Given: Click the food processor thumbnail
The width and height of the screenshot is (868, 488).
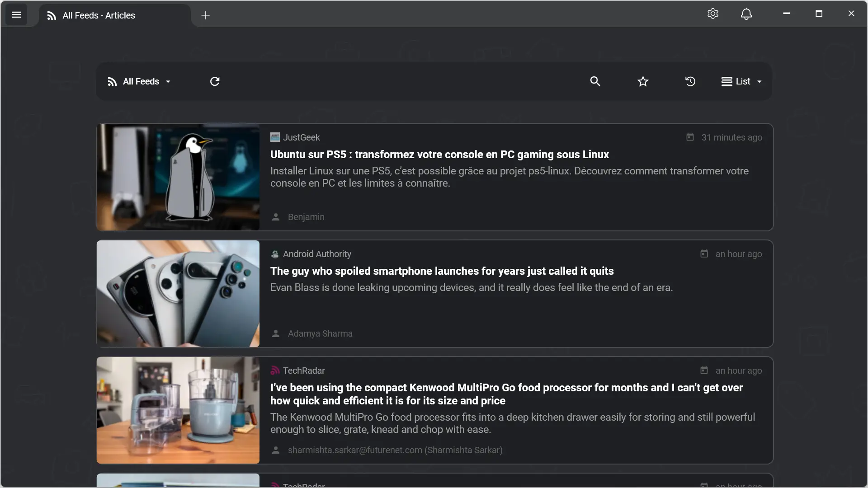Looking at the screenshot, I should coord(178,410).
